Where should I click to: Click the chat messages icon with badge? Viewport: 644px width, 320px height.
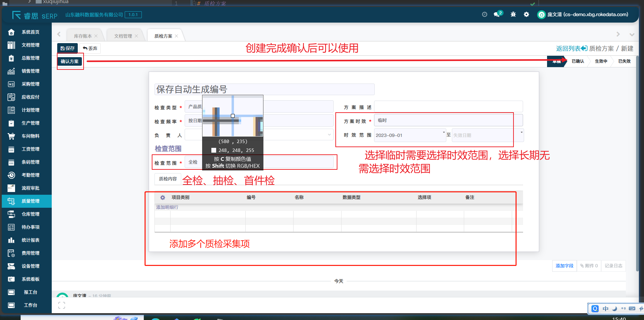pos(497,14)
